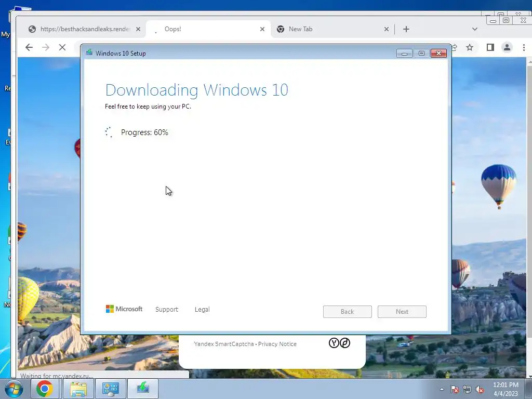Minimize the Chrome window
Screen dimensions: 532x399
pyautogui.click(x=493, y=21)
